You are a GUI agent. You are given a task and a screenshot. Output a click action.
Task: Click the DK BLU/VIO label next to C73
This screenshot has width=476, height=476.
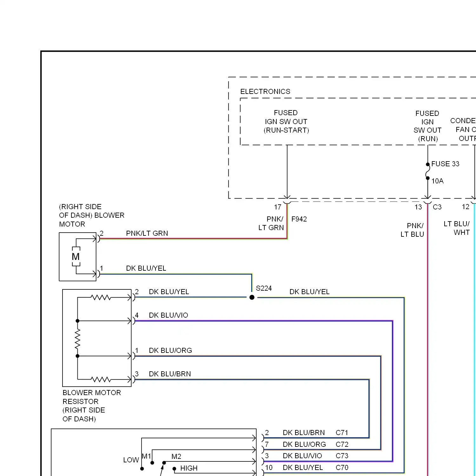click(x=302, y=456)
